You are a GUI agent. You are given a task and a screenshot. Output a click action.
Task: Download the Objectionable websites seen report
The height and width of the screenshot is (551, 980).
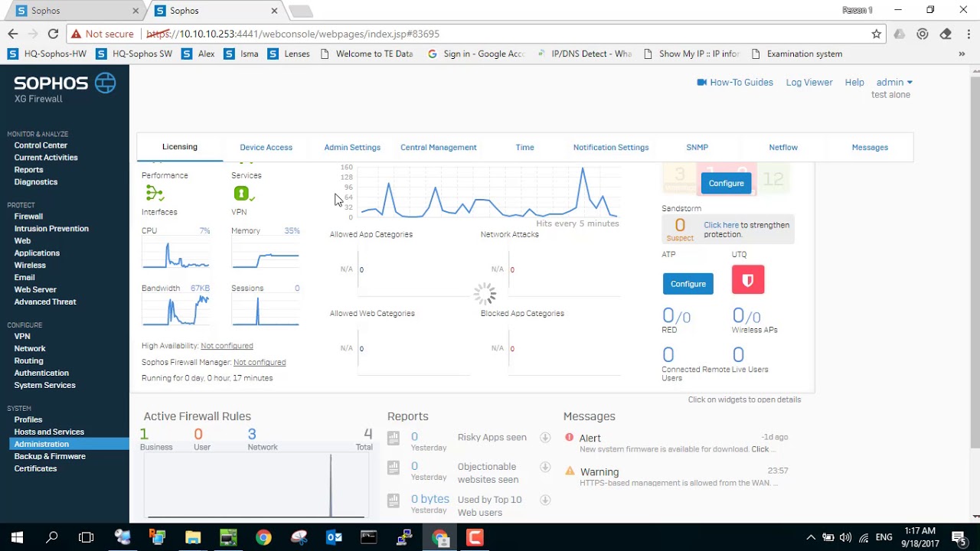(x=545, y=467)
